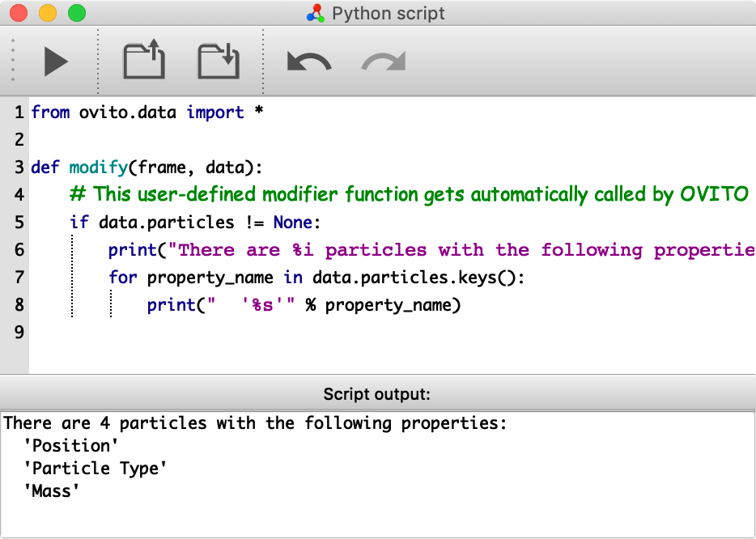Save script to a file
Image resolution: width=756 pixels, height=539 pixels.
(x=217, y=62)
